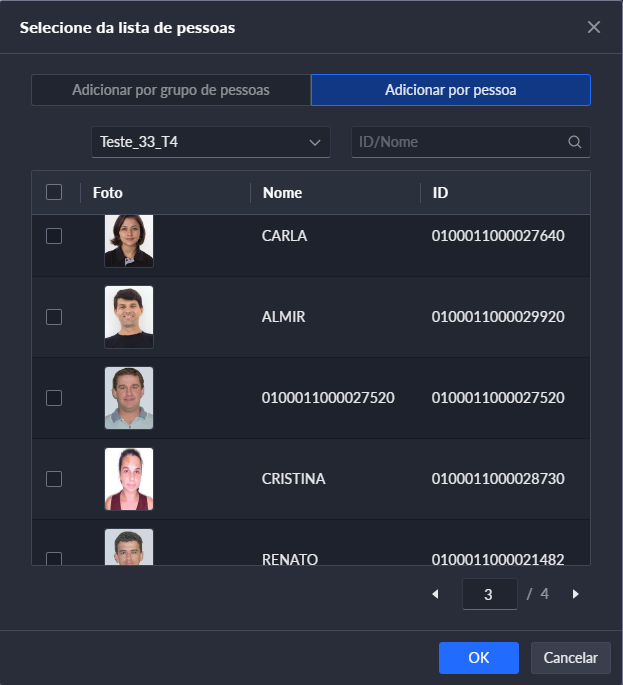Click the ID/Nome search field
This screenshot has height=685, width=623.
click(x=460, y=142)
